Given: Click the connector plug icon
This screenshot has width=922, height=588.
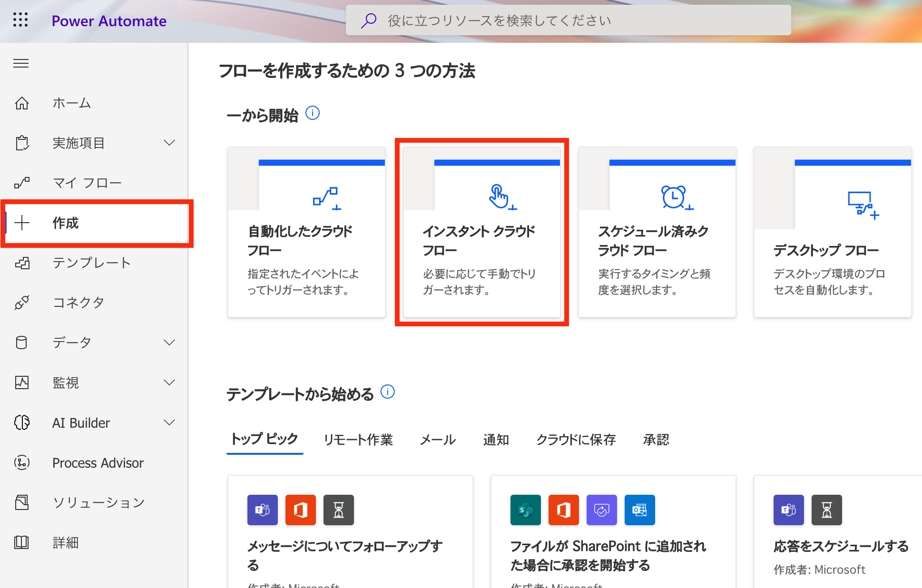Looking at the screenshot, I should 22,303.
